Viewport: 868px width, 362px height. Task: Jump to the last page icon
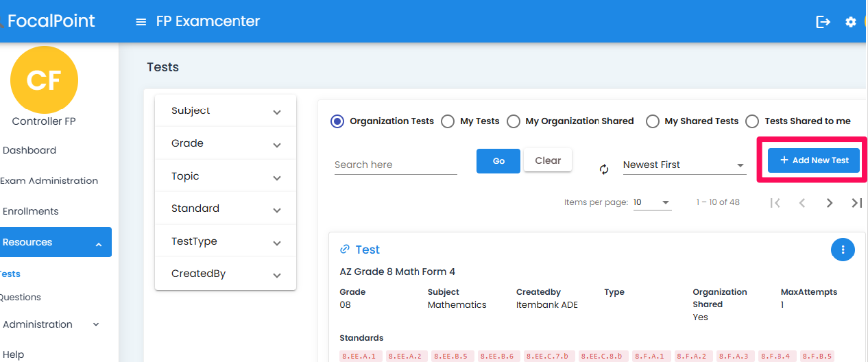point(856,202)
